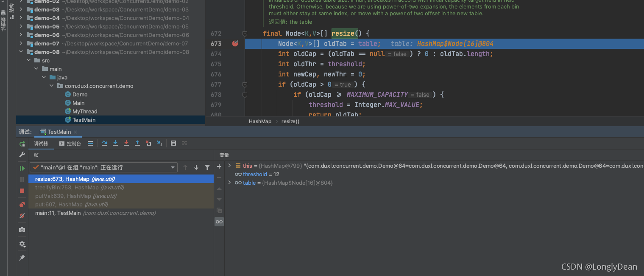Resume program execution
The width and height of the screenshot is (644, 276).
(x=22, y=169)
